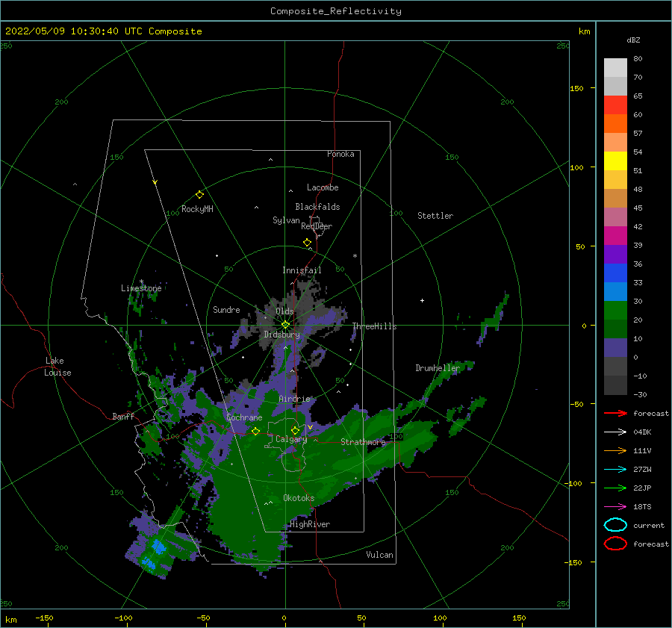This screenshot has height=628, width=672.
Task: Click the '2022/05/09 10:30:40 UTC Composite' timestamp
Action: point(104,31)
